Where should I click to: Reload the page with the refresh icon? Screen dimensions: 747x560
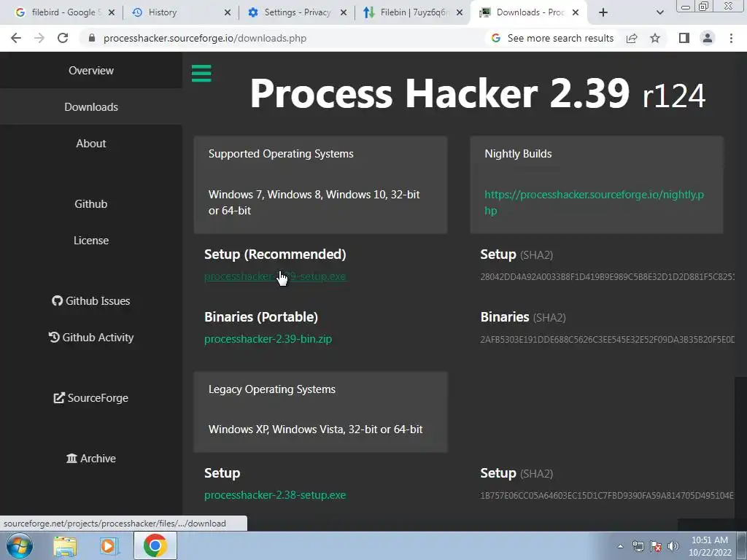[63, 38]
